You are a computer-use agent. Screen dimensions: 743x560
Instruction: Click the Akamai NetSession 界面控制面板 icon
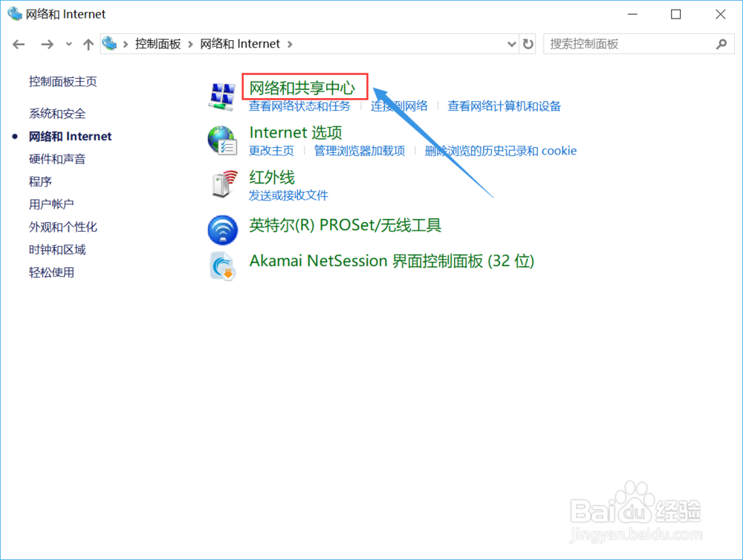point(221,266)
